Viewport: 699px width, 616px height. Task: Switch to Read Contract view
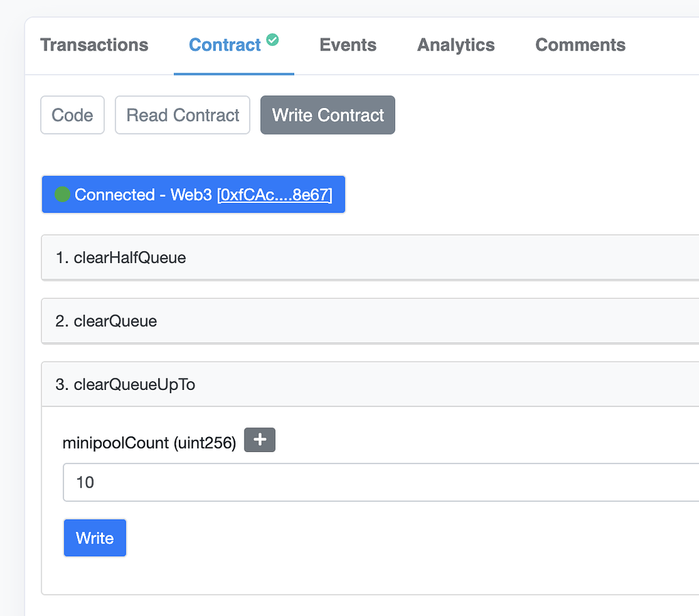[x=182, y=115]
